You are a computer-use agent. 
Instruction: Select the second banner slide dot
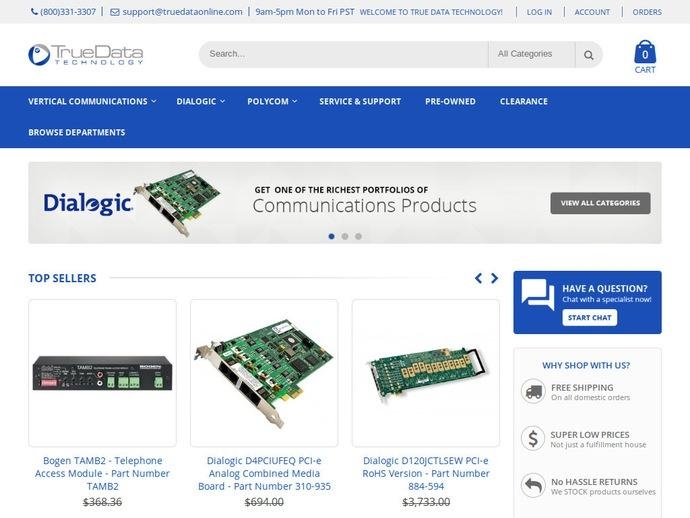pos(345,236)
